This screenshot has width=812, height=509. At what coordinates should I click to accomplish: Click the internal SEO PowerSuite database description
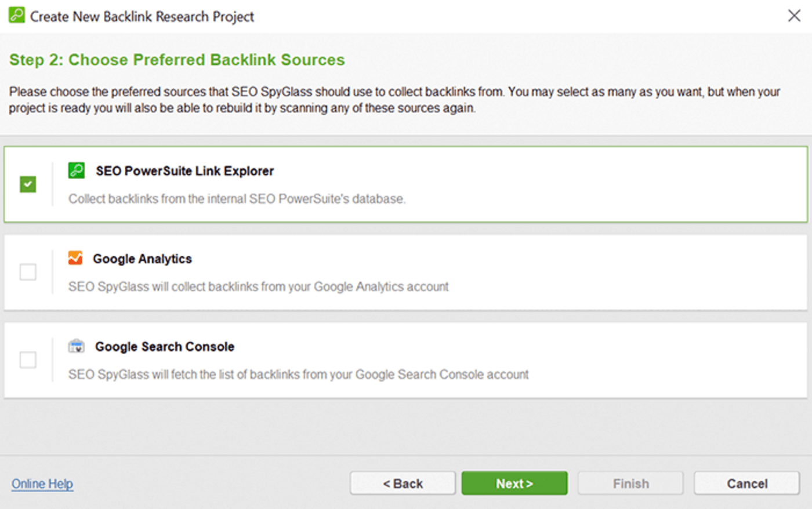pyautogui.click(x=237, y=199)
